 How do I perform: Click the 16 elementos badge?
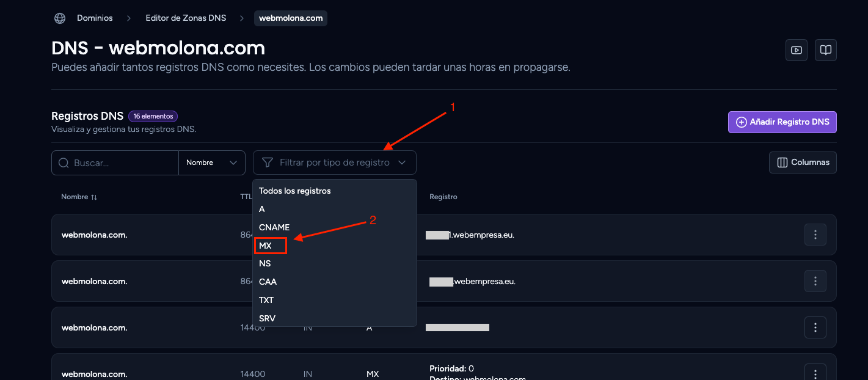153,116
